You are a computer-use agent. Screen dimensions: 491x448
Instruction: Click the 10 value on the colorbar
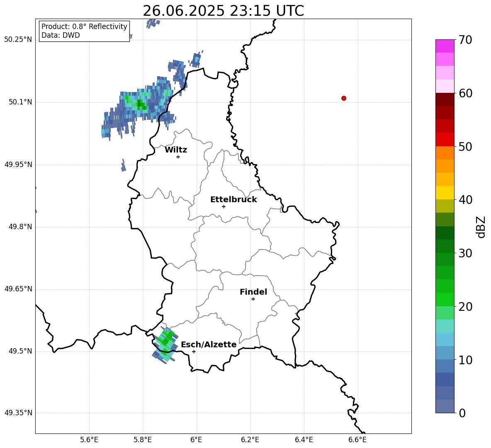click(x=465, y=360)
